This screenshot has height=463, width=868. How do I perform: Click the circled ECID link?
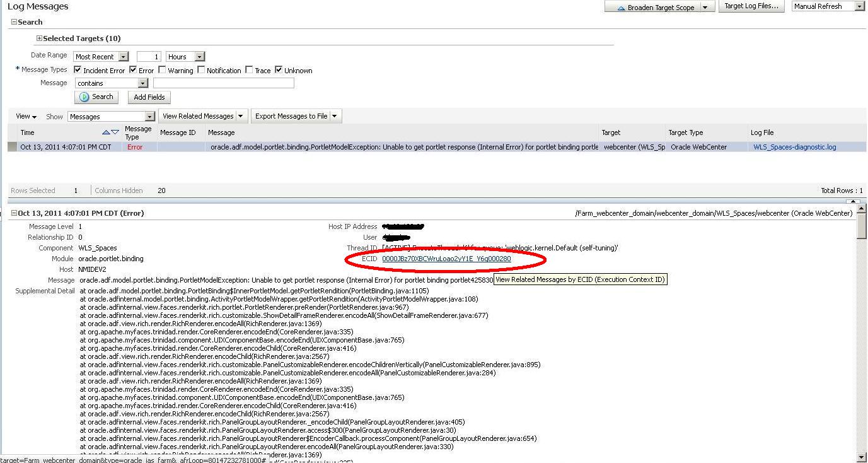(x=446, y=259)
